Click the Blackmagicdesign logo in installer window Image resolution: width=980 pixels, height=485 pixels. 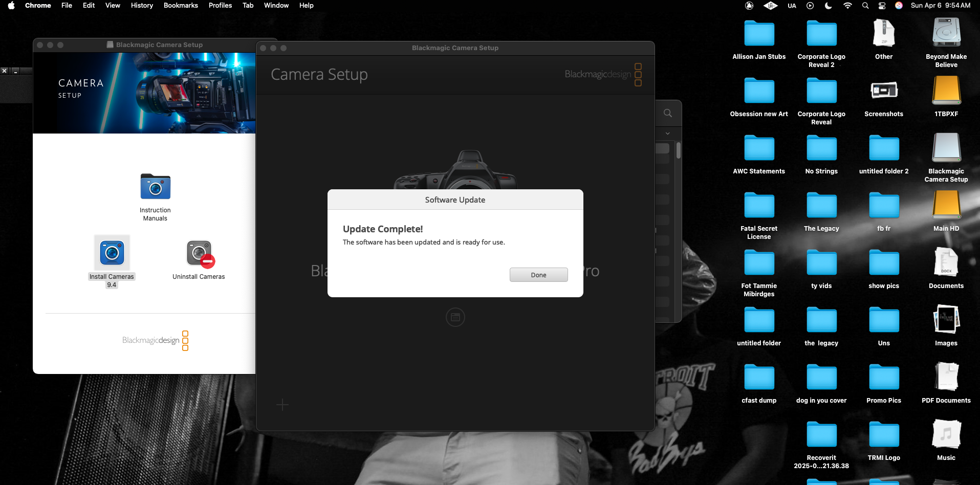[155, 340]
